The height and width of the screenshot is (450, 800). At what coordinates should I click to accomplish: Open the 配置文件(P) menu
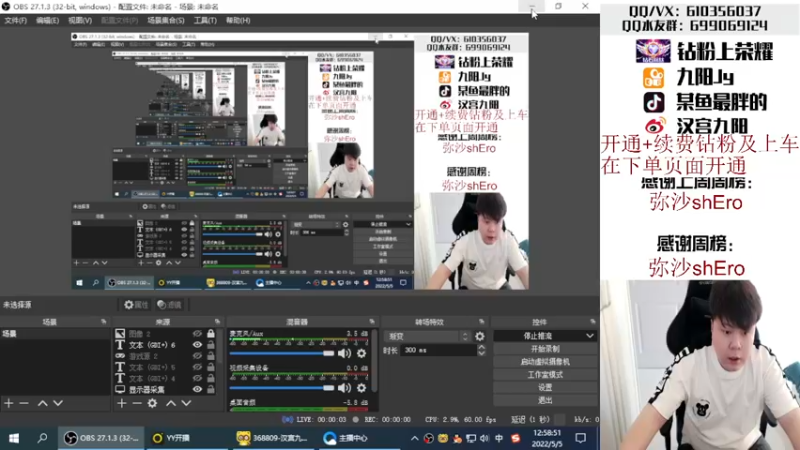pyautogui.click(x=119, y=20)
